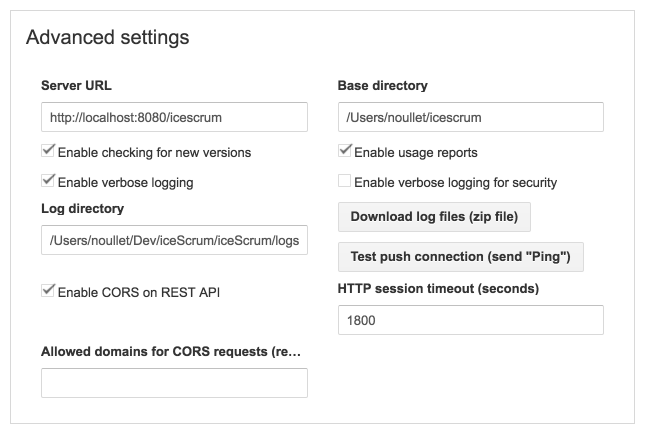
Task: Uncheck the Enable CORS on REST API box
Action: pyautogui.click(x=48, y=291)
